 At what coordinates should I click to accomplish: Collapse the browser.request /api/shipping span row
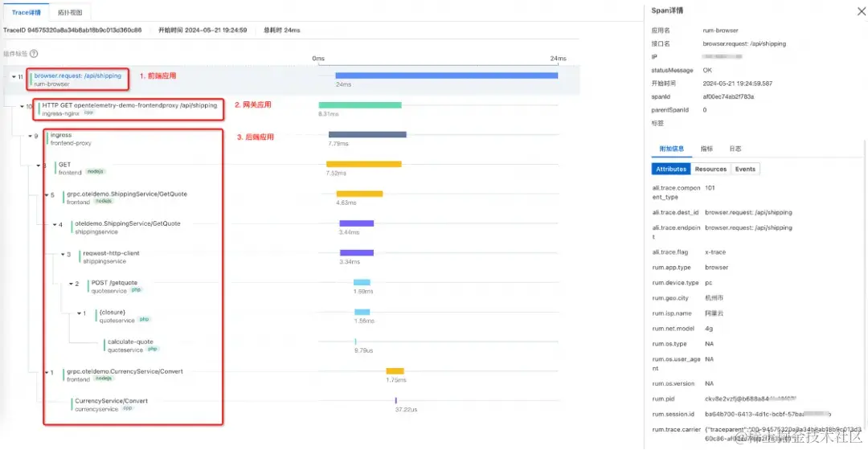pyautogui.click(x=14, y=77)
